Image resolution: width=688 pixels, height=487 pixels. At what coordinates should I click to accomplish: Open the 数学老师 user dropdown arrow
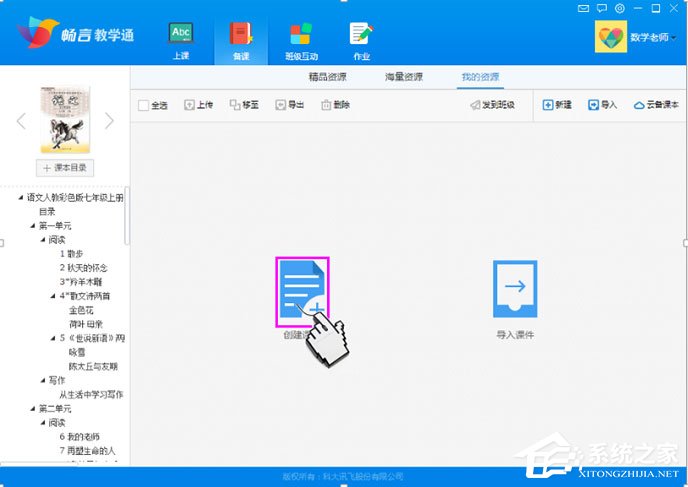[674, 38]
